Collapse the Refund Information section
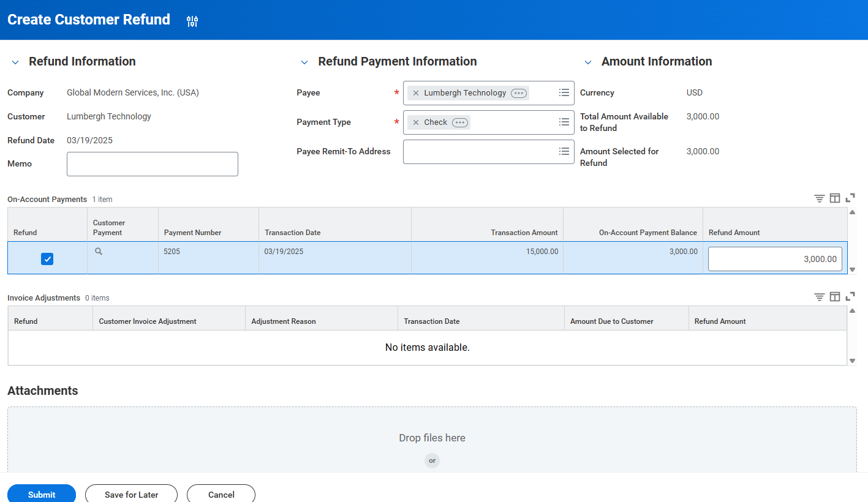 tap(15, 62)
